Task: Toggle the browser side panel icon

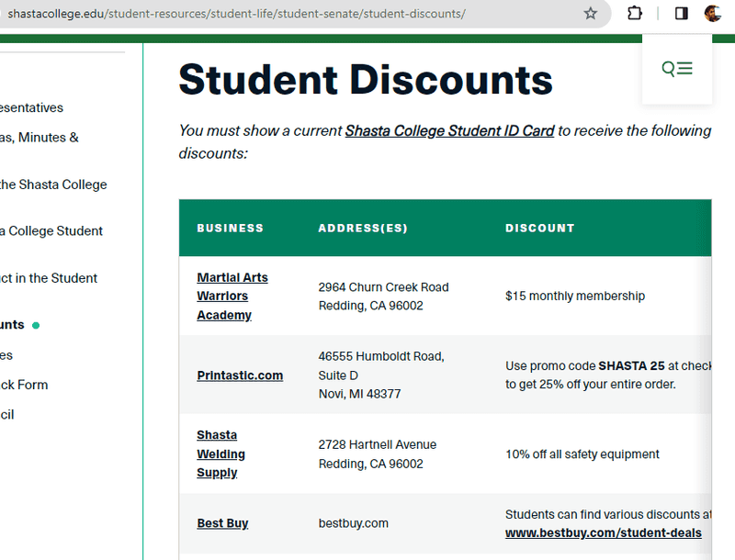Action: pyautogui.click(x=681, y=14)
